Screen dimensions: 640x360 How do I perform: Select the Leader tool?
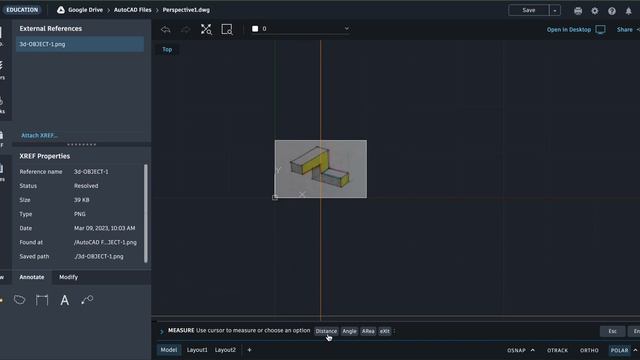pyautogui.click(x=87, y=300)
